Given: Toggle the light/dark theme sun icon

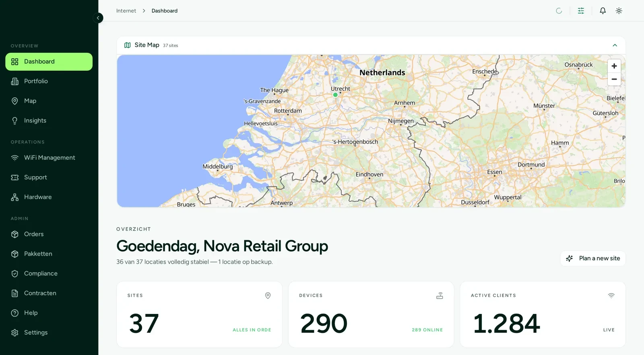Looking at the screenshot, I should coord(619,11).
